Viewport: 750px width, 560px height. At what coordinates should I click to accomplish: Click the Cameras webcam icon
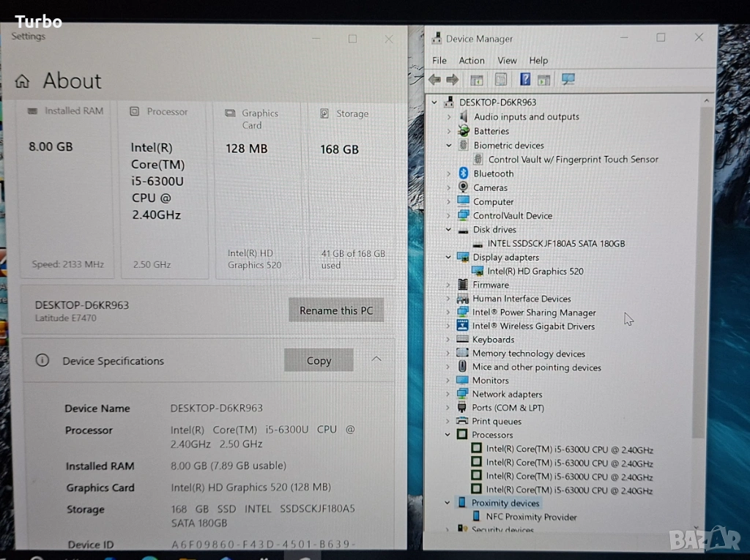pyautogui.click(x=463, y=187)
